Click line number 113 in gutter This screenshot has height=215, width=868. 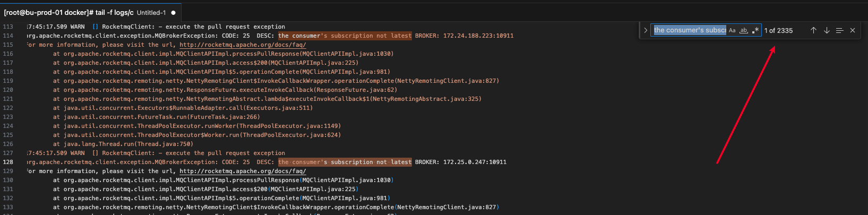pos(8,27)
